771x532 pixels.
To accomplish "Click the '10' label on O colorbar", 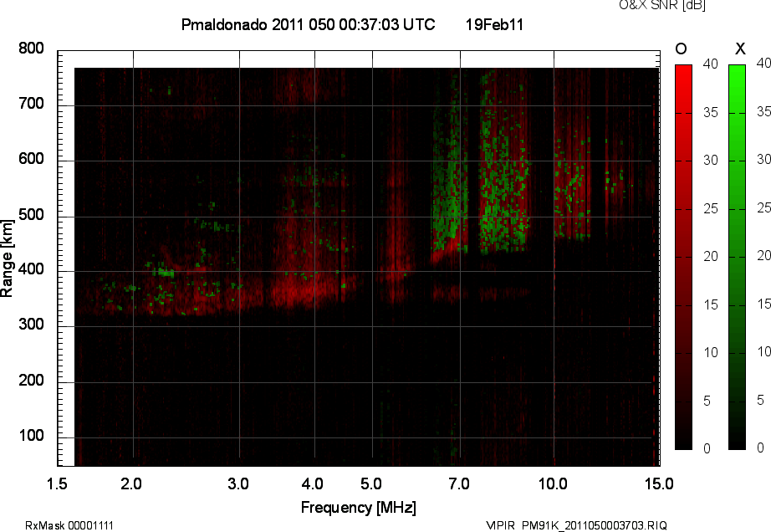I will click(711, 352).
